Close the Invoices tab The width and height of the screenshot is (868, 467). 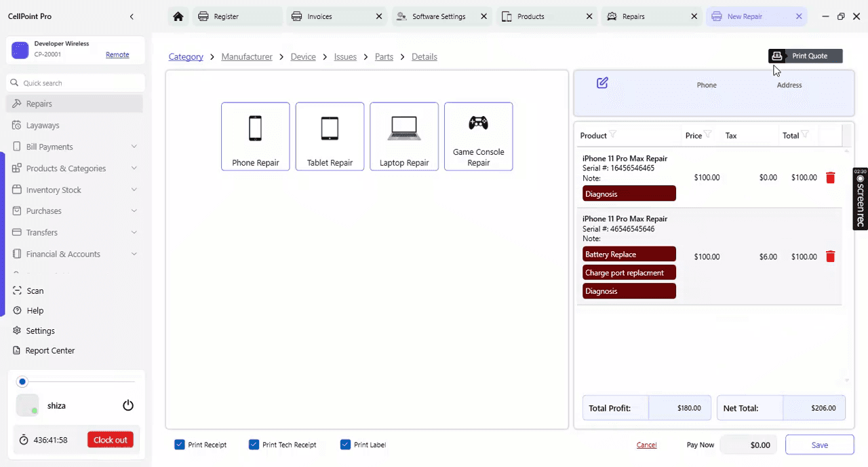coord(379,16)
